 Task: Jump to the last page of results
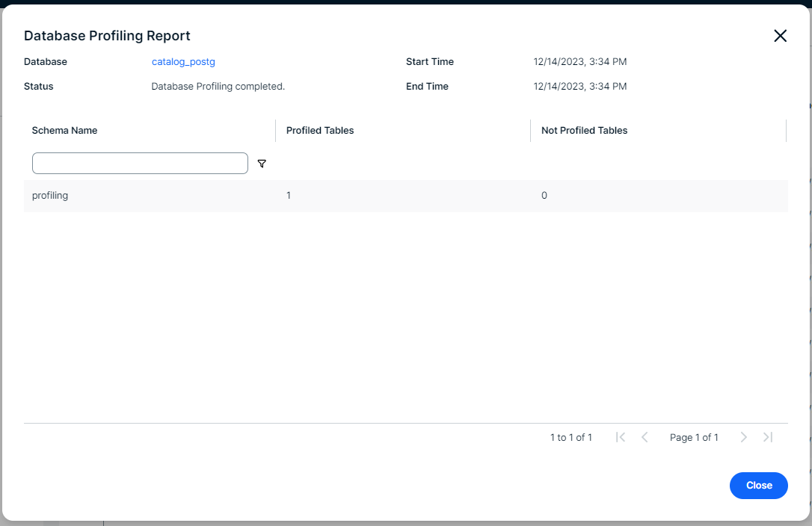[x=768, y=437]
